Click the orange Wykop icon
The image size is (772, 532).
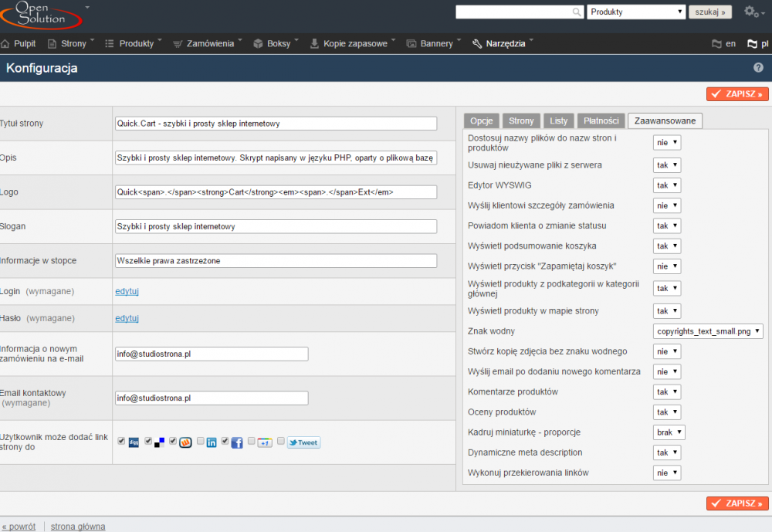tap(185, 442)
